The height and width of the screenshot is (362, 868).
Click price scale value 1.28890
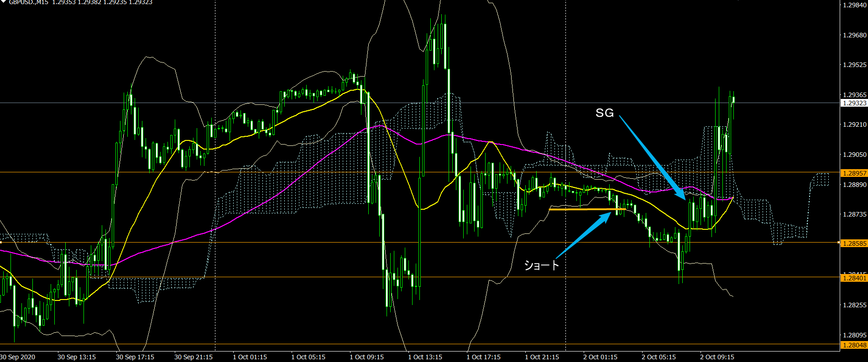coord(854,185)
